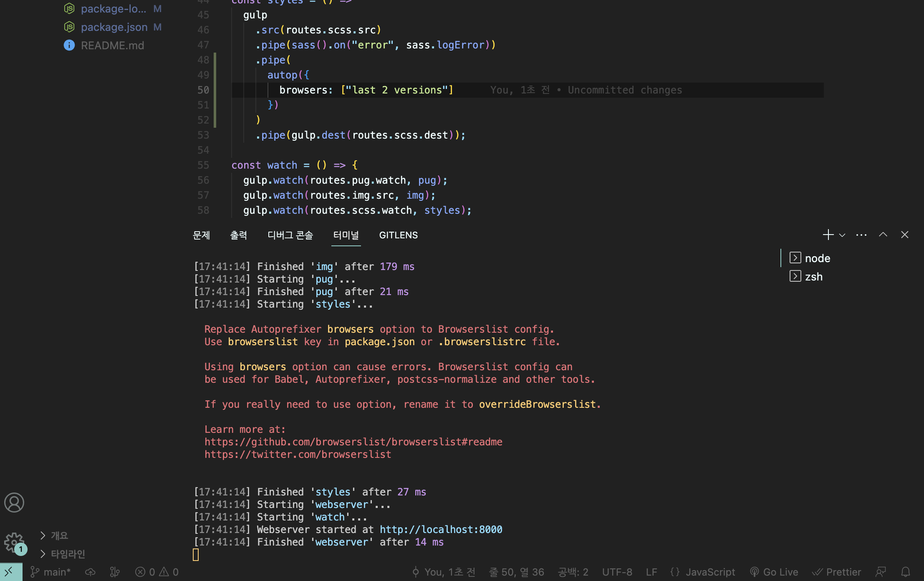This screenshot has height=581, width=924.
Task: Click the notifications bell icon
Action: [905, 572]
